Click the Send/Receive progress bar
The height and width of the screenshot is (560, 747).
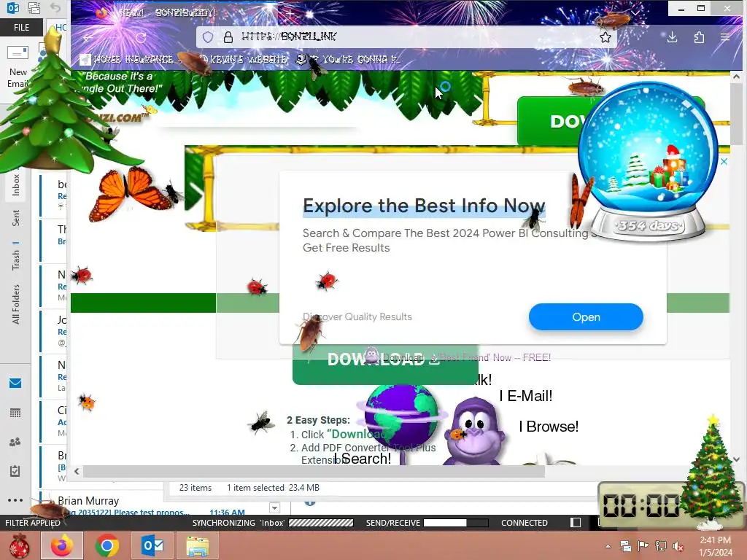coord(455,522)
